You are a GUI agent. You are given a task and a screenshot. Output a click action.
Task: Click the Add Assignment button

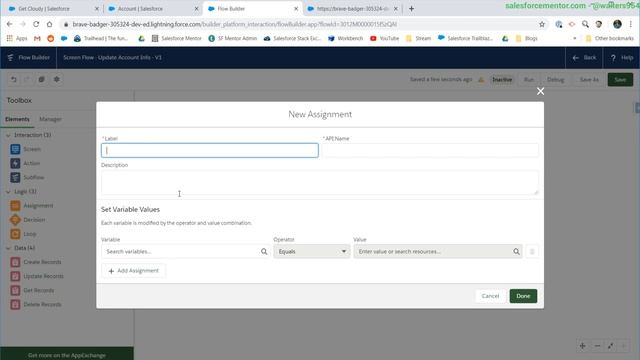tap(133, 271)
